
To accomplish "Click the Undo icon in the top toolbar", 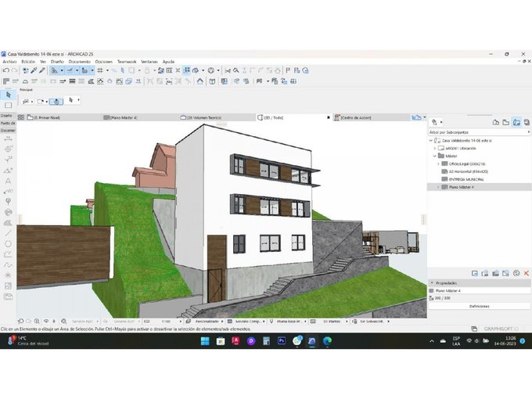I will click(x=5, y=70).
